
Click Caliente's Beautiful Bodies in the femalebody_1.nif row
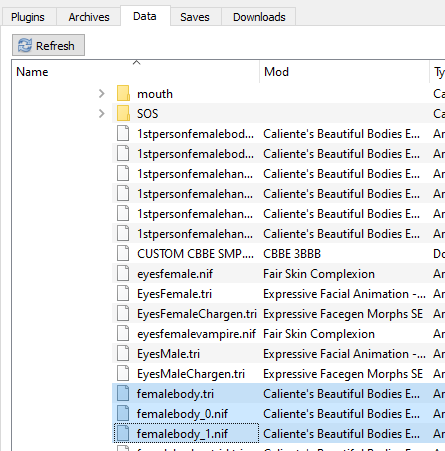(x=341, y=434)
